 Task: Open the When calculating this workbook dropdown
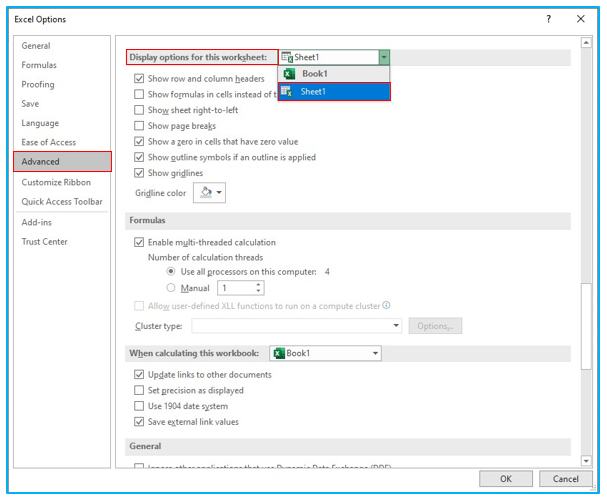325,353
